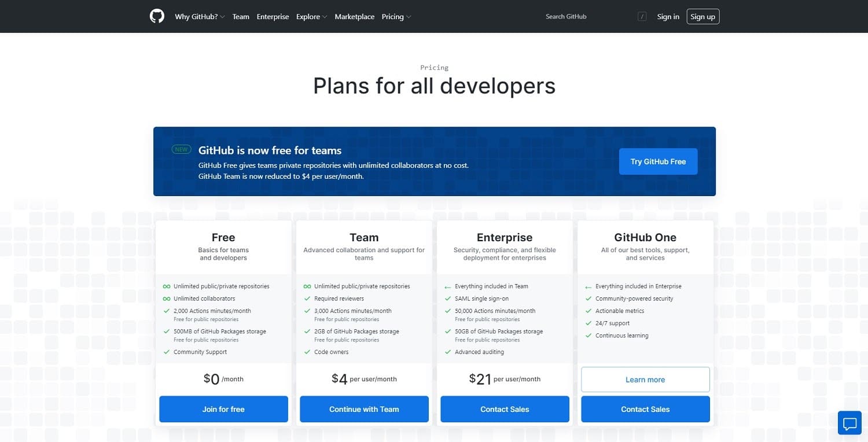Click the slash keyboard shortcut badge
Viewport: 868px width, 442px height.
pos(642,16)
